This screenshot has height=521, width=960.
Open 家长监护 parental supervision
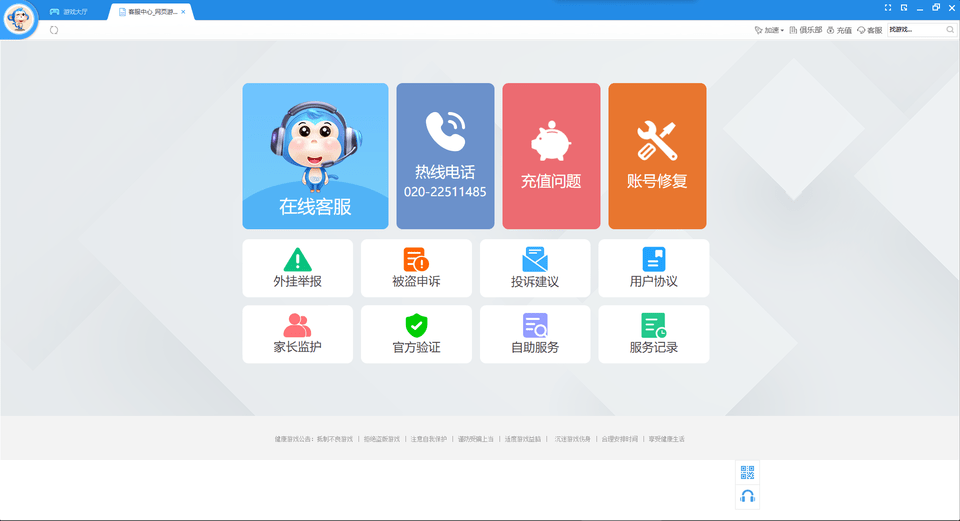click(x=297, y=334)
